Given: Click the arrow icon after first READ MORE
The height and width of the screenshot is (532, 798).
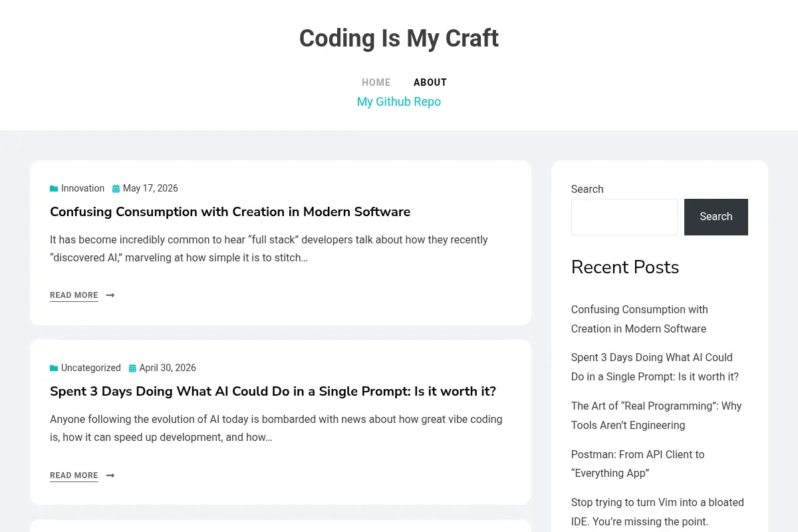Looking at the screenshot, I should point(110,295).
